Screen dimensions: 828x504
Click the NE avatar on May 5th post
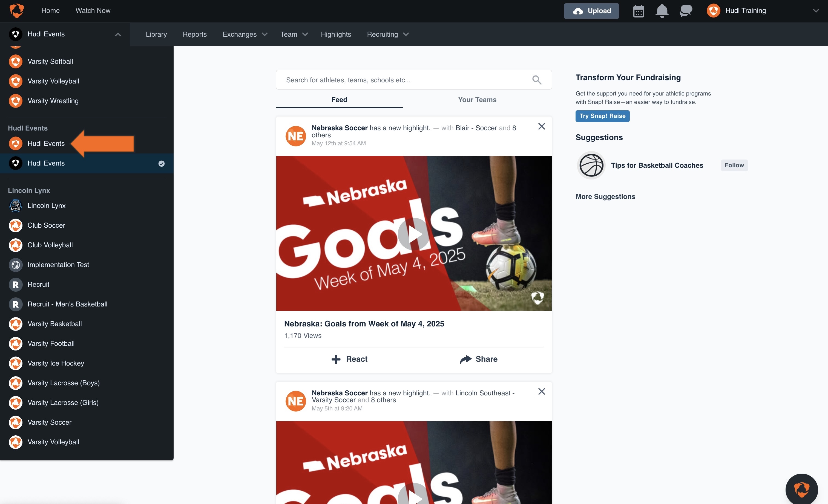[x=296, y=401]
